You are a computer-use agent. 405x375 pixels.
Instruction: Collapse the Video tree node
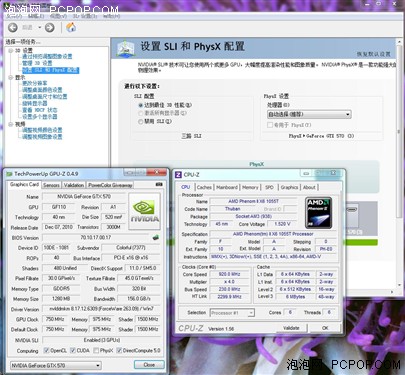[10, 124]
